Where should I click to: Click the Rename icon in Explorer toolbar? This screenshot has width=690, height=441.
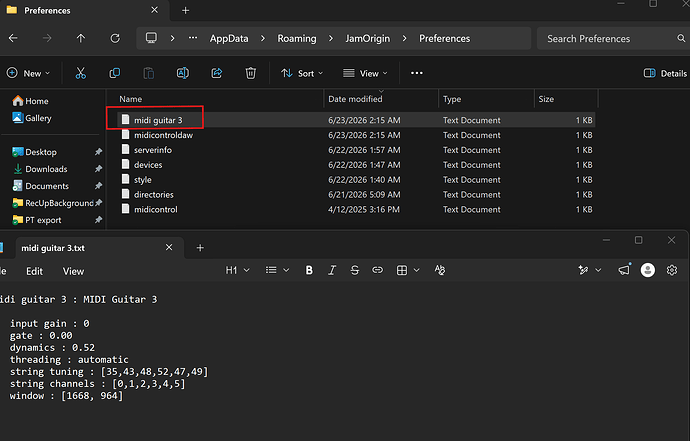point(183,73)
